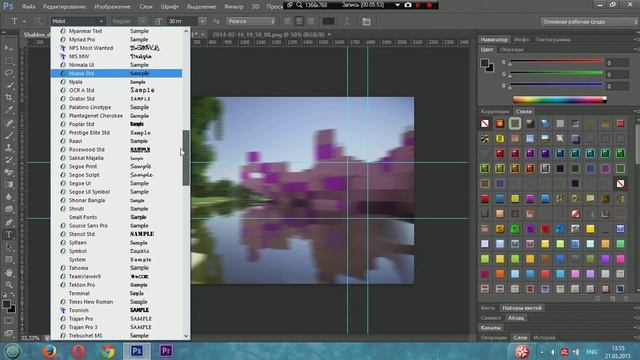Open the Редактирование menu

[x=64, y=7]
